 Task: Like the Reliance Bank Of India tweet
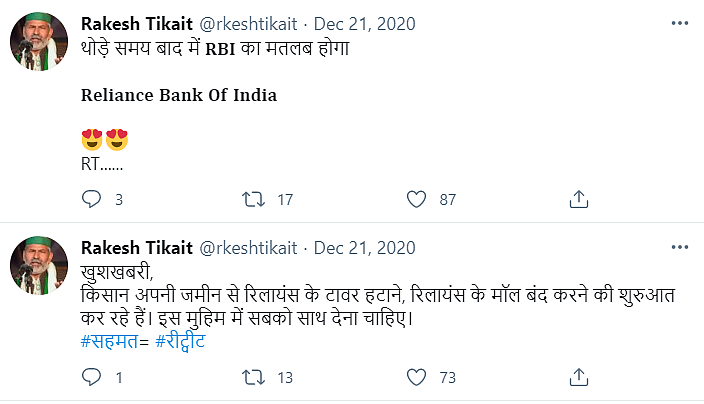416,199
